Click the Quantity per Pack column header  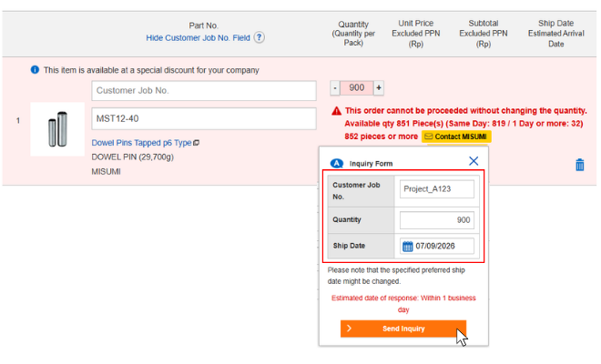(353, 34)
